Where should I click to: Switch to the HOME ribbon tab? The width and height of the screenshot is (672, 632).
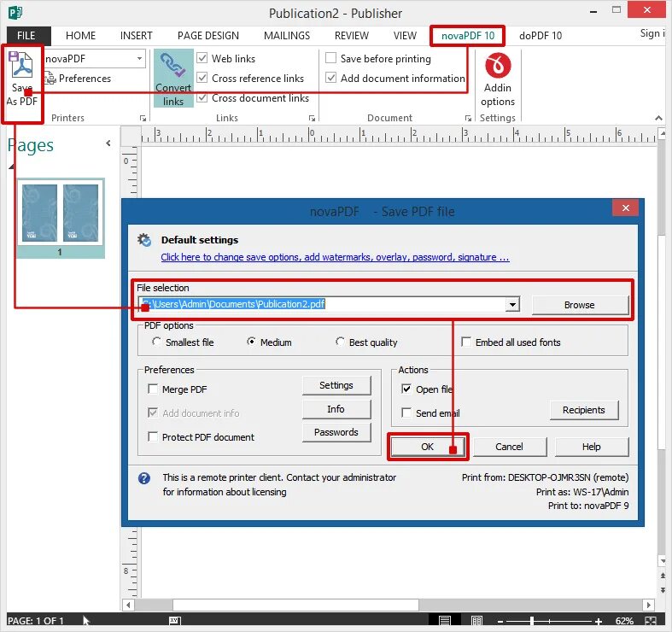[80, 36]
